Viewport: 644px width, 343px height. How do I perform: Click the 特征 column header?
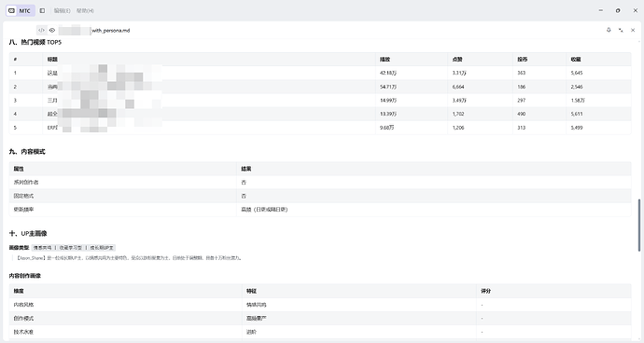[251, 291]
